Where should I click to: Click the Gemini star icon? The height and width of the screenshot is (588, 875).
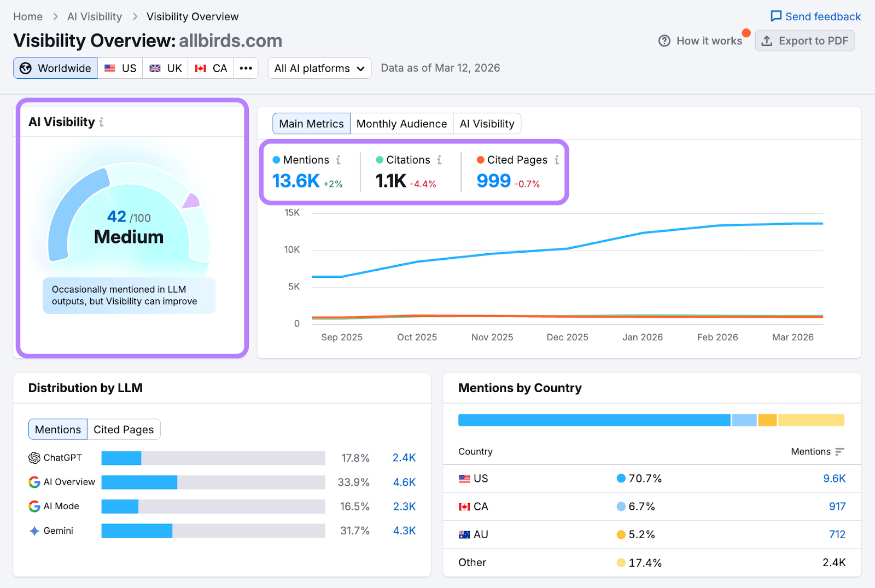click(x=34, y=530)
